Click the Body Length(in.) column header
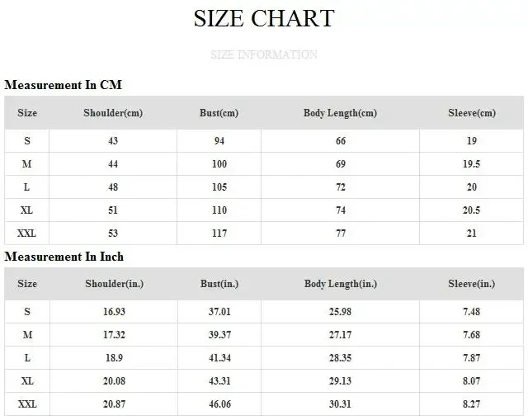 click(x=341, y=284)
